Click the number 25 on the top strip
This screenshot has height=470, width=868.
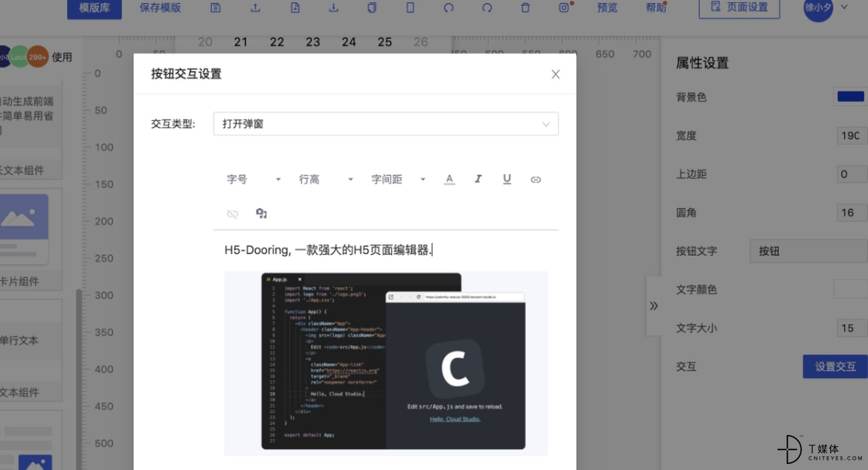(x=385, y=42)
